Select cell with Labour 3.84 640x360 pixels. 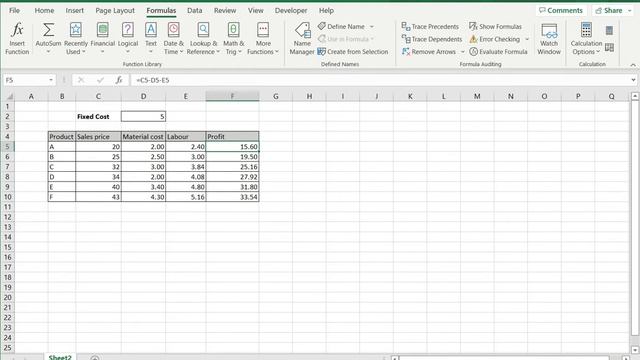click(186, 167)
